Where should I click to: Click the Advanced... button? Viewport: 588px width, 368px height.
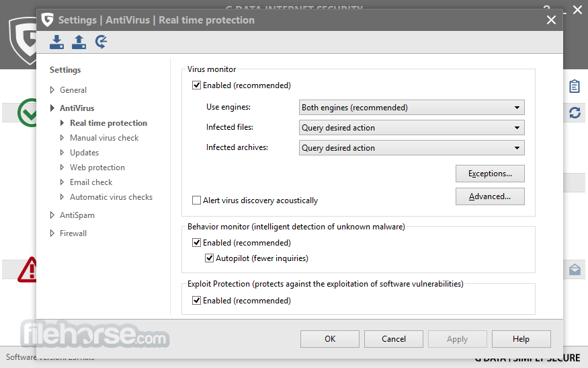click(490, 196)
